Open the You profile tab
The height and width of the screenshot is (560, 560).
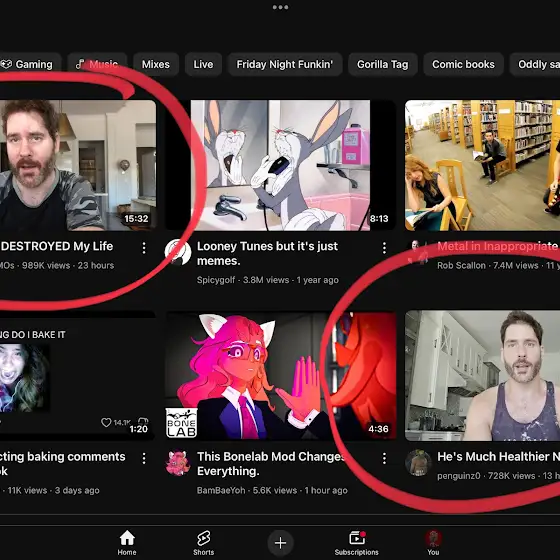click(x=433, y=542)
